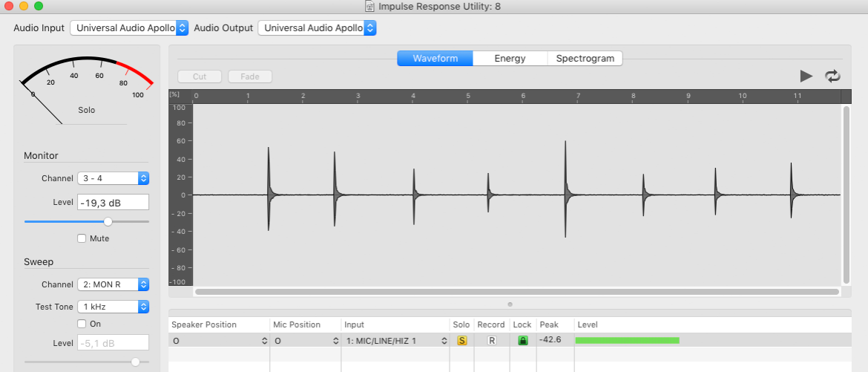Click the Monitor Level -19,3 dB field
Screen dimensions: 868x372
(113, 203)
